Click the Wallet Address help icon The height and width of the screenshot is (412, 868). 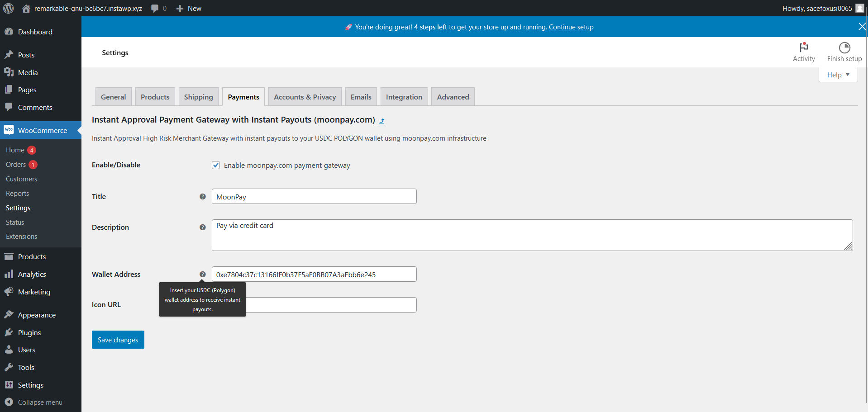click(203, 274)
